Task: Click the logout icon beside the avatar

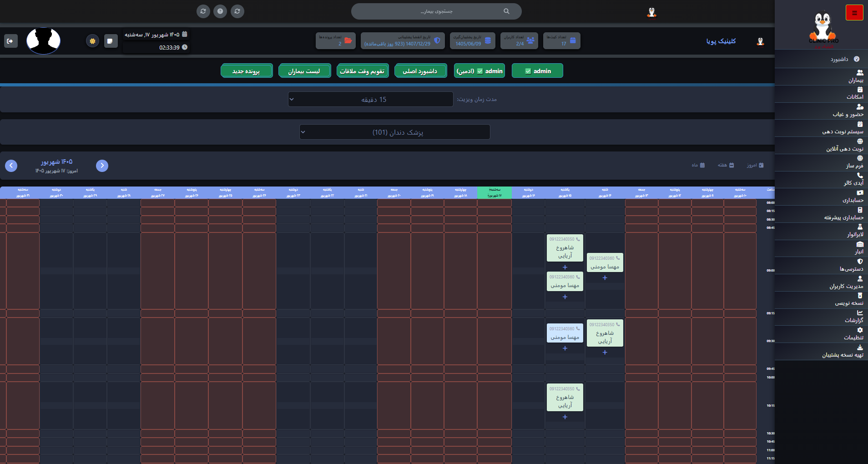Action: [x=10, y=41]
